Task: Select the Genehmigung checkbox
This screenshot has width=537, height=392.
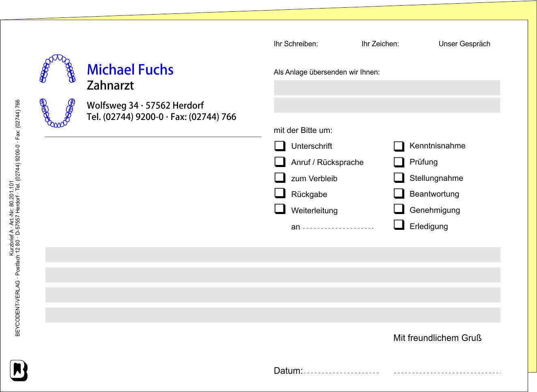Action: pos(399,209)
